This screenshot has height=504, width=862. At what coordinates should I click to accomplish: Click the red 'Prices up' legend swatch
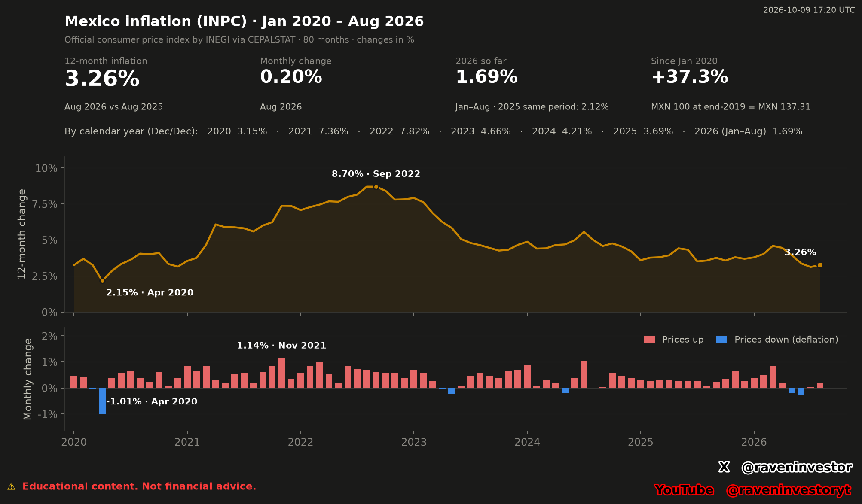[x=649, y=340]
